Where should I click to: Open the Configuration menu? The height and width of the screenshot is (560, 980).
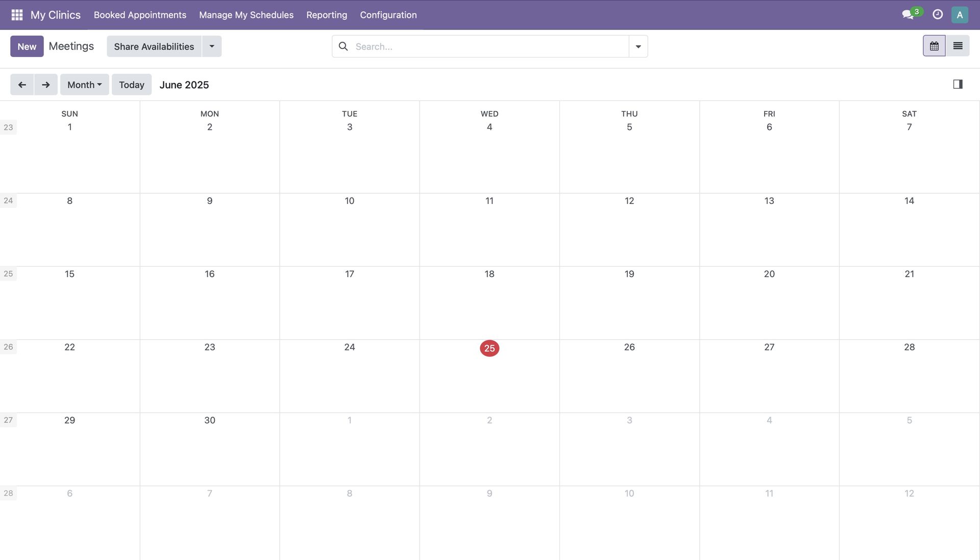tap(388, 15)
